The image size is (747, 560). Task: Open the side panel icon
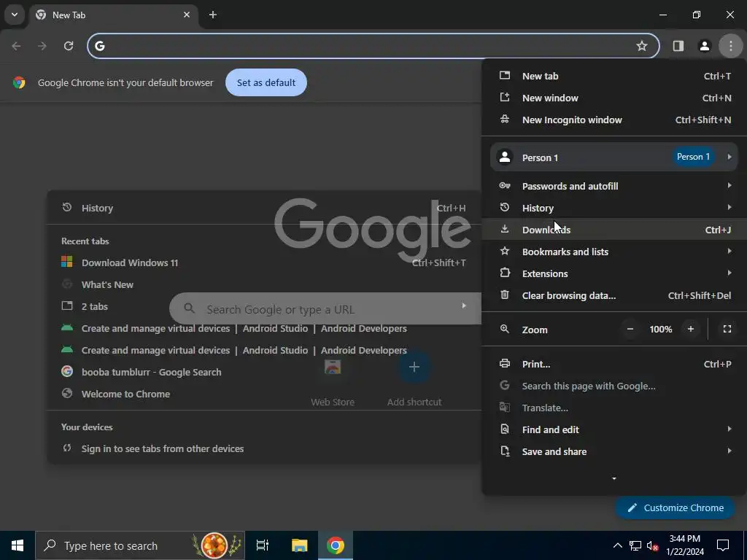[678, 46]
